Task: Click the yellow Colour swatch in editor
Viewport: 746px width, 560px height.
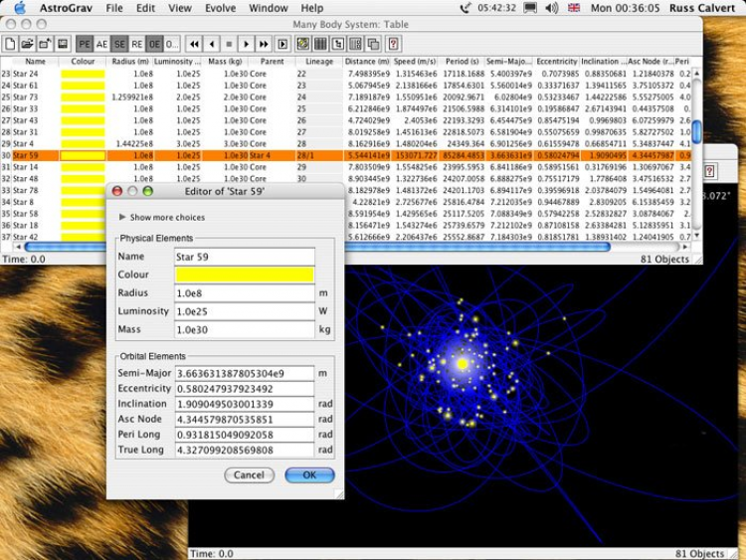Action: click(x=244, y=275)
